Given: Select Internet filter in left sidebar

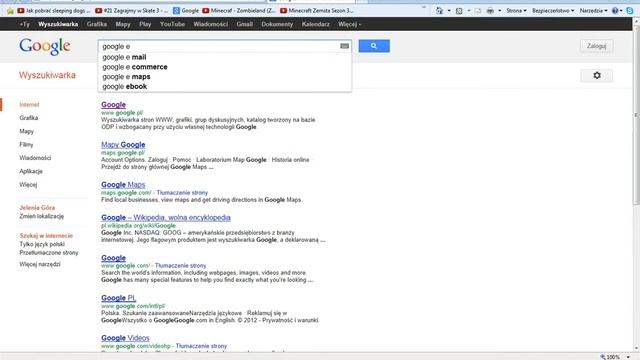Looking at the screenshot, I should click(x=29, y=104).
